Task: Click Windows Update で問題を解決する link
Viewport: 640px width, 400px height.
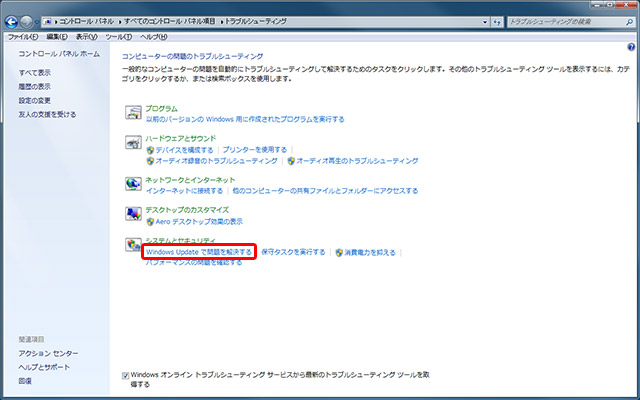Action: tap(198, 252)
